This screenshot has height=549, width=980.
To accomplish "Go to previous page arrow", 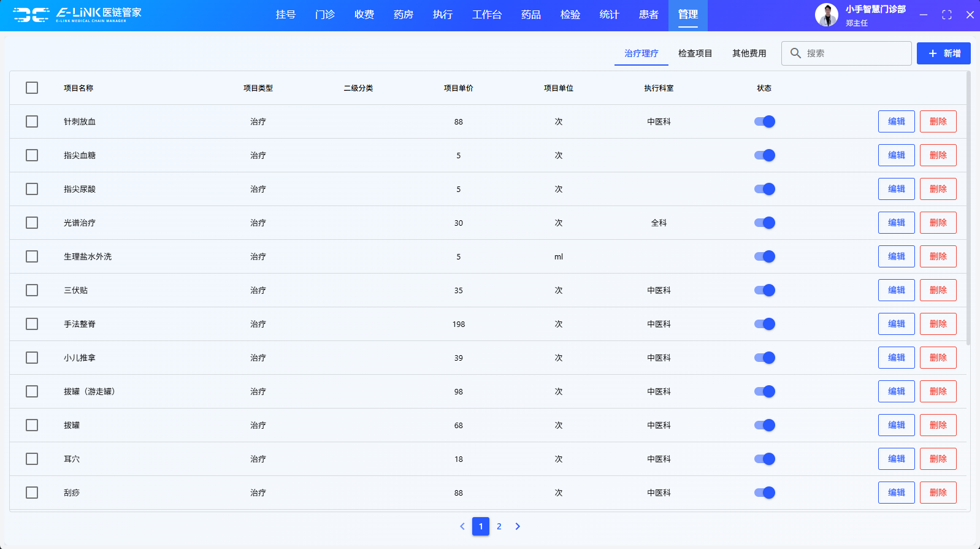I will (462, 526).
